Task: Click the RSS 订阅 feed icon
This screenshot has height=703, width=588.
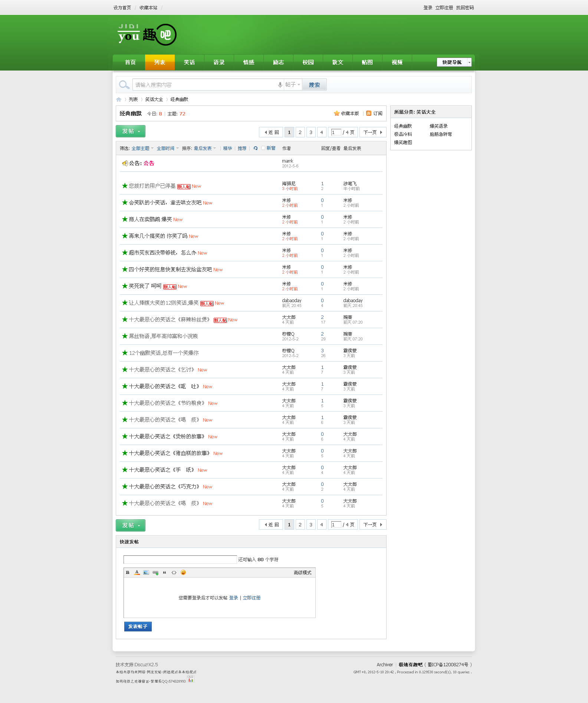Action: click(369, 113)
